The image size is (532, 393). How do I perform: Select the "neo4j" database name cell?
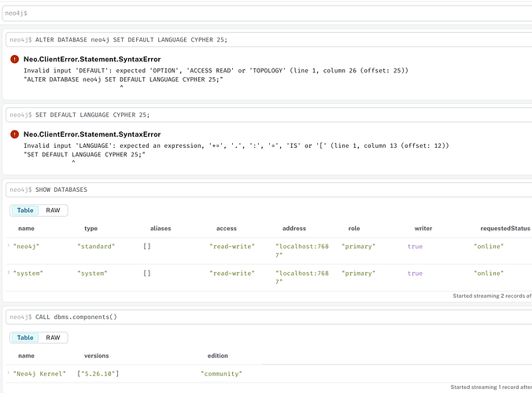[26, 246]
